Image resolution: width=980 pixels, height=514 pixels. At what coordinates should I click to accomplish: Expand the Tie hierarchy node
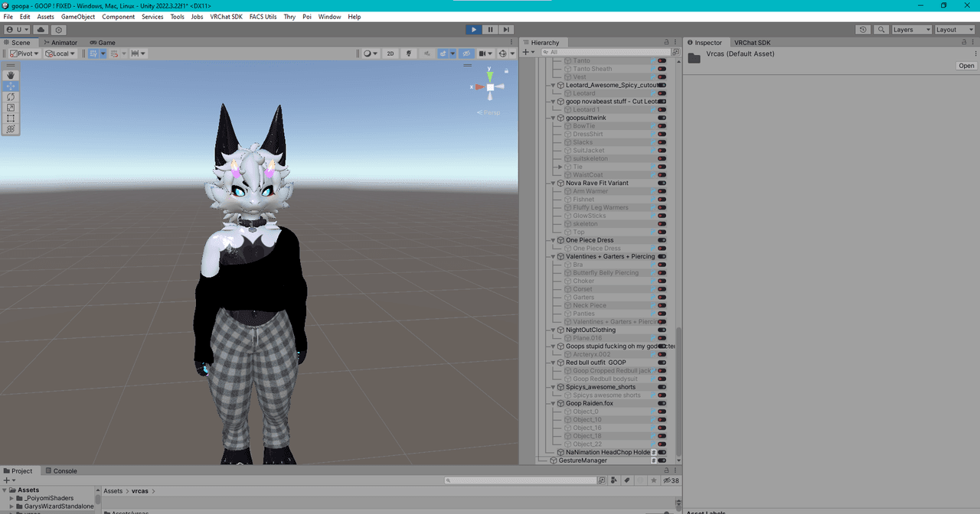click(x=560, y=167)
